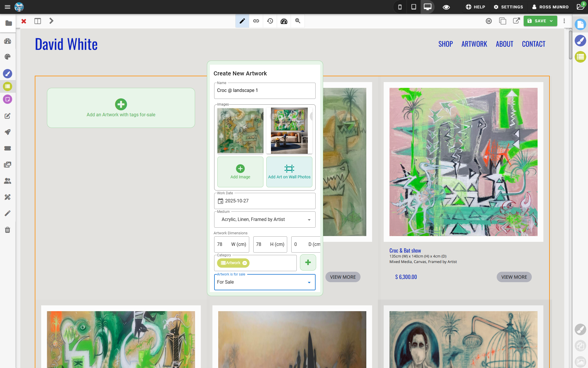Click the uploaded artwork thumbnail in Images section
This screenshot has width=588, height=368.
pyautogui.click(x=240, y=130)
